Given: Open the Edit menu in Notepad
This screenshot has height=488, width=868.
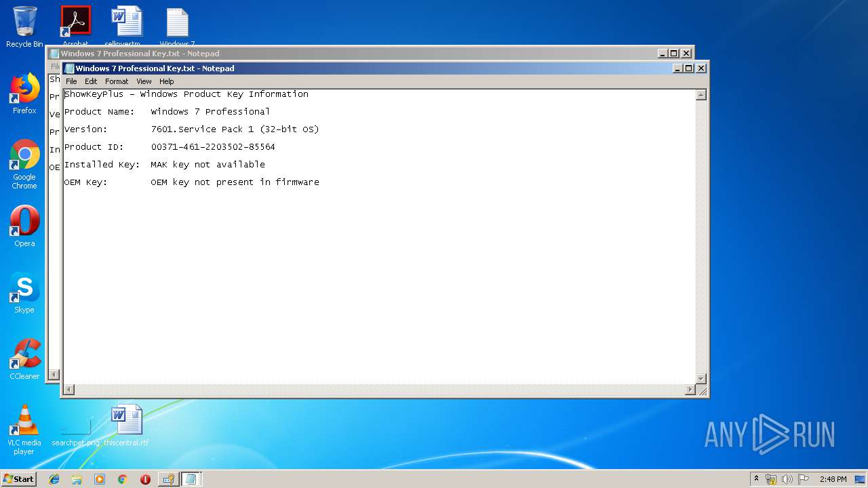Looking at the screenshot, I should (x=91, y=81).
